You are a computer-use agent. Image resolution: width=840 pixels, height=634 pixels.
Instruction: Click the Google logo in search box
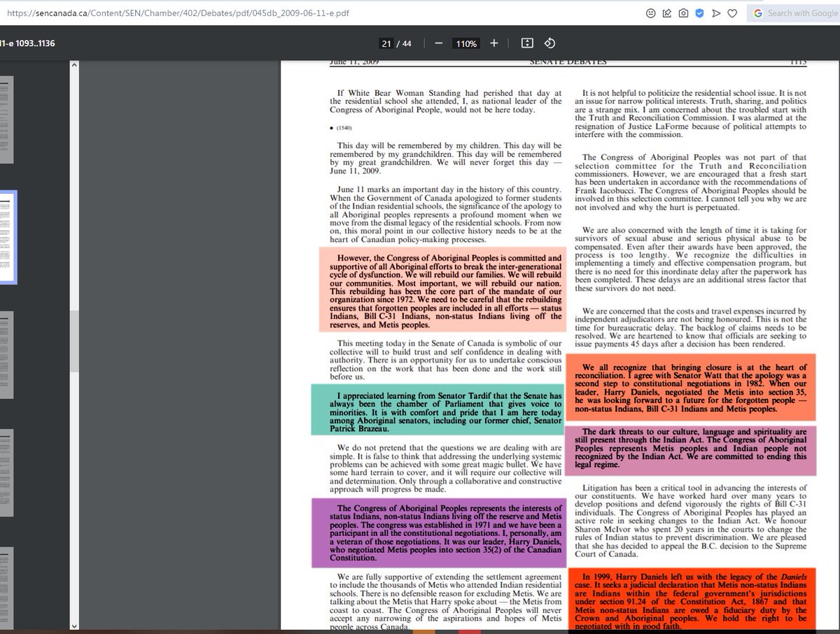[759, 13]
